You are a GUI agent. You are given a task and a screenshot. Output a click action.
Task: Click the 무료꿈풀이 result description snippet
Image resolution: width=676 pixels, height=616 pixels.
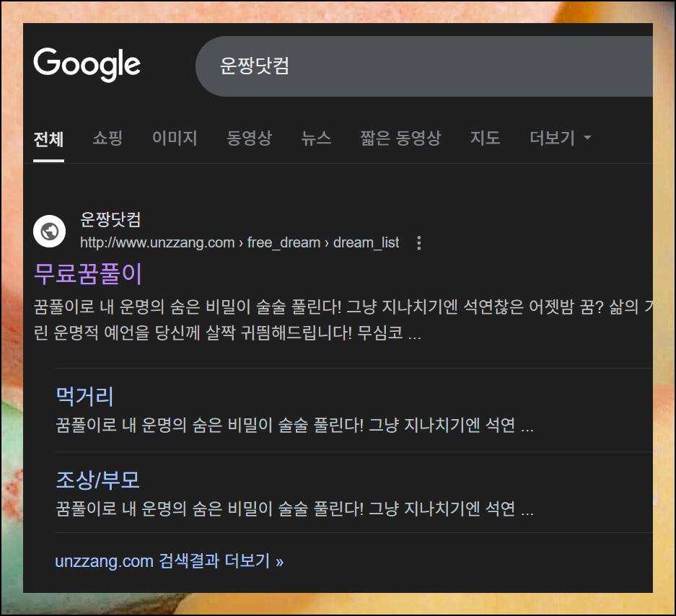point(343,320)
